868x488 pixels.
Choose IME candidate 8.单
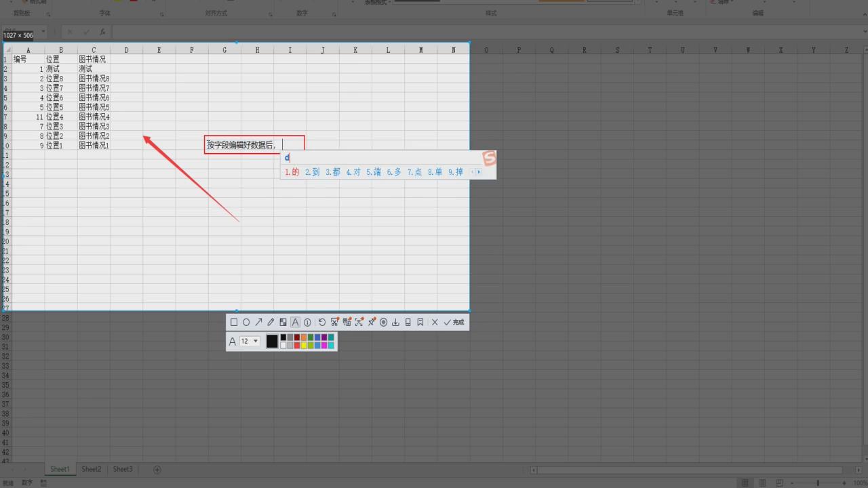(x=435, y=172)
